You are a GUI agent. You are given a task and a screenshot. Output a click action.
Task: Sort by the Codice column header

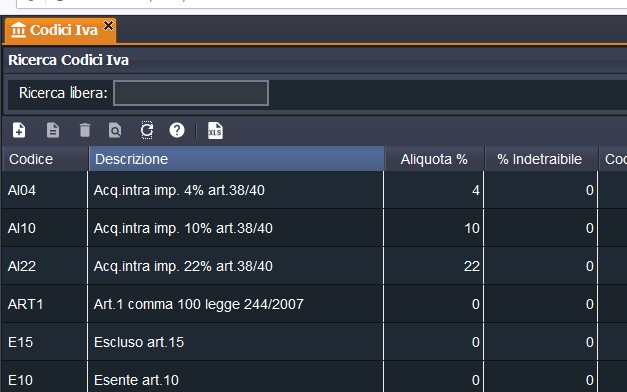(45, 159)
